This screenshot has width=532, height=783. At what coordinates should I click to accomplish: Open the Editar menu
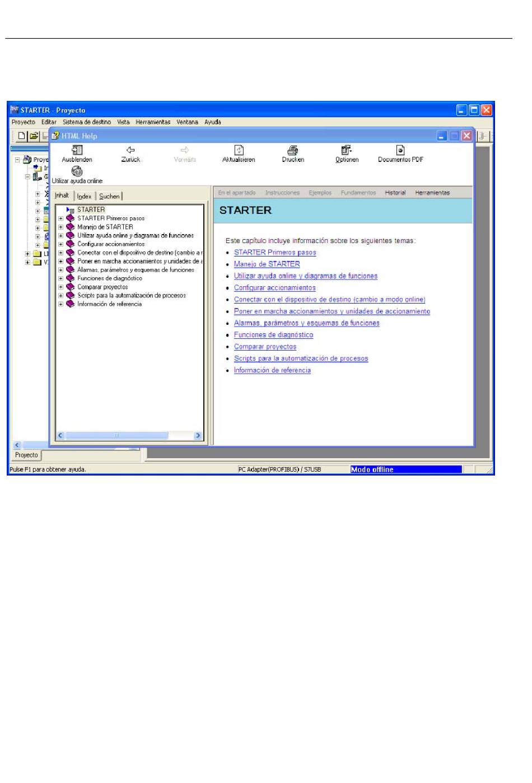(x=49, y=122)
